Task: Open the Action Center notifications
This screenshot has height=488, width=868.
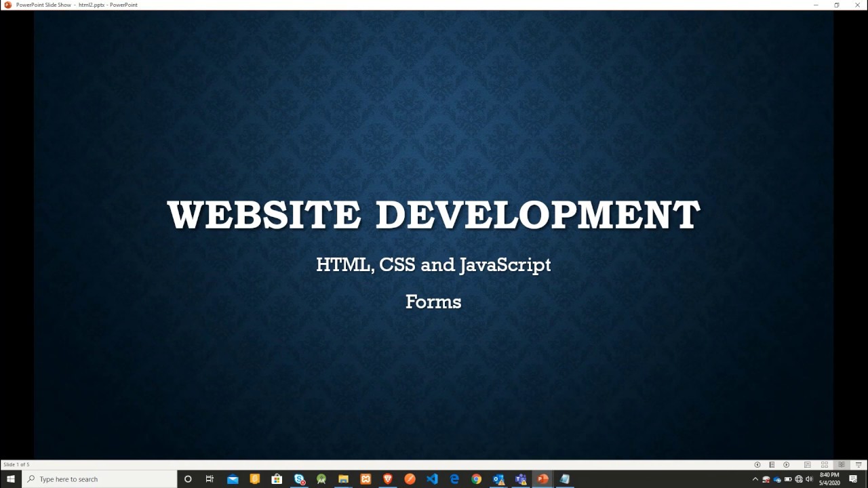Action: [853, 479]
